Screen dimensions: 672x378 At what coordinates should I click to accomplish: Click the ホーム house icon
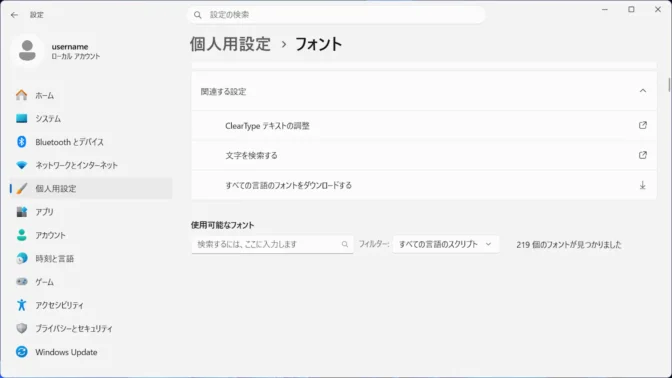21,95
